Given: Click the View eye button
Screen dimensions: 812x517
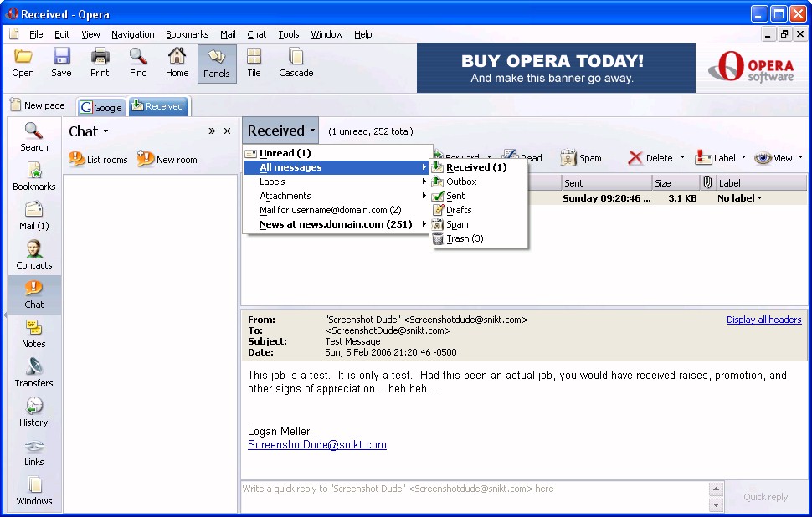Looking at the screenshot, I should coord(773,158).
